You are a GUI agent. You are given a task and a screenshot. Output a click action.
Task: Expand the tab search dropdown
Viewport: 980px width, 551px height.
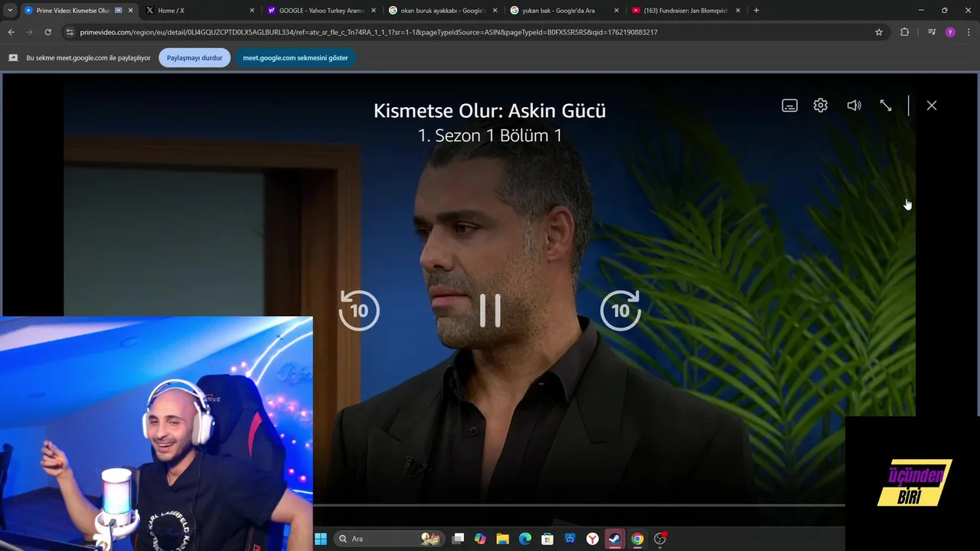coord(10,11)
